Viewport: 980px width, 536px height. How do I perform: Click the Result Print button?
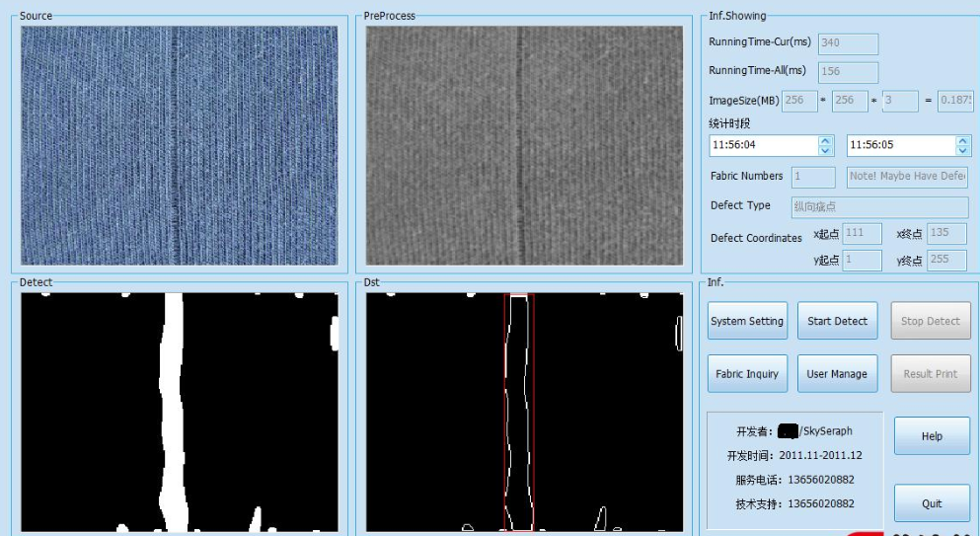coord(930,374)
